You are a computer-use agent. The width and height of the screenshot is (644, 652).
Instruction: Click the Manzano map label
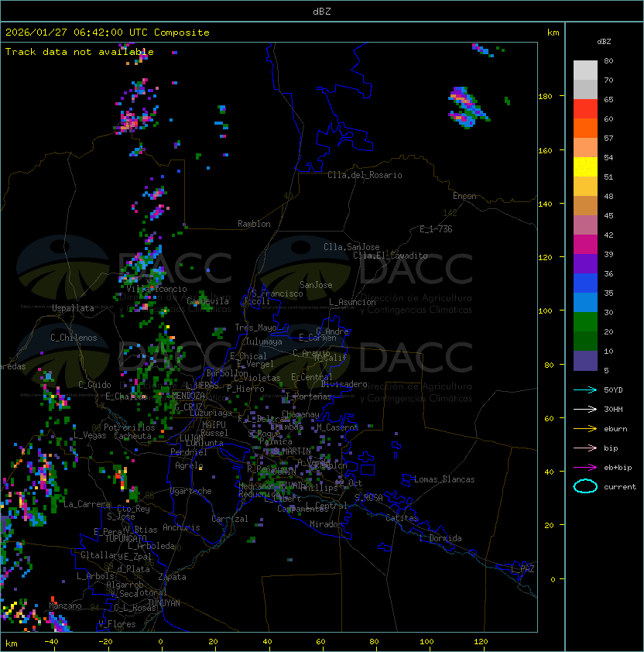(x=65, y=606)
